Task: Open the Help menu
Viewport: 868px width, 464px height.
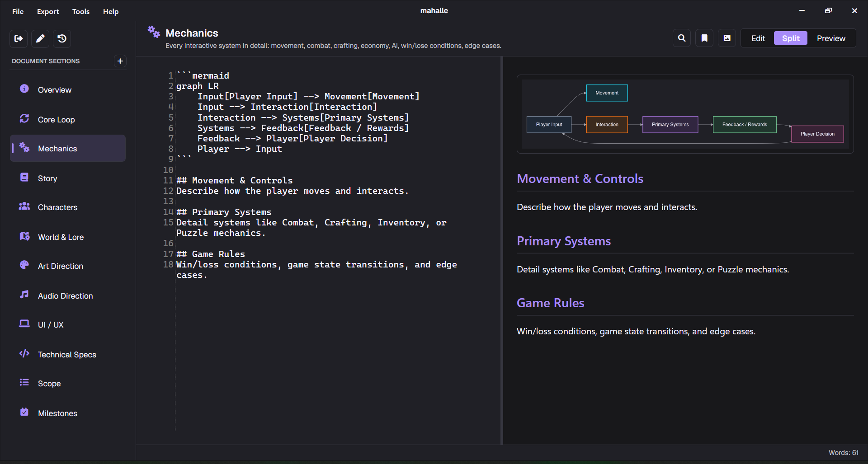Action: 111,11
